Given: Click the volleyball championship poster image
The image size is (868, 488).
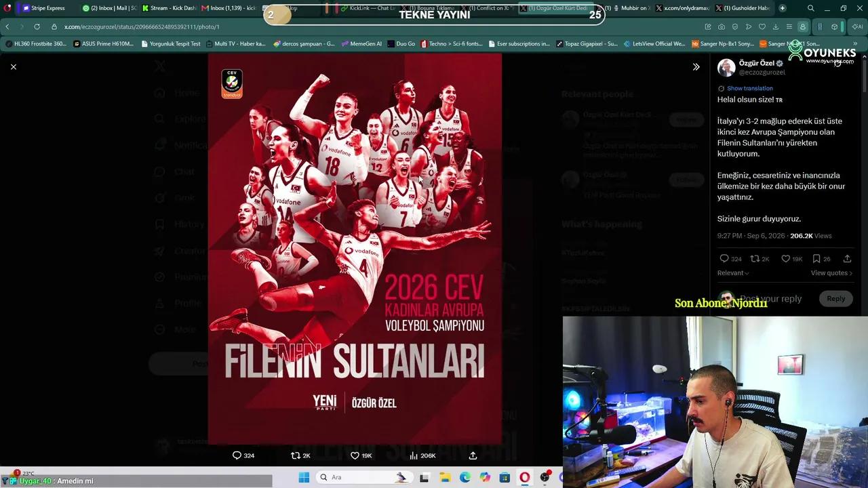Looking at the screenshot, I should point(355,249).
